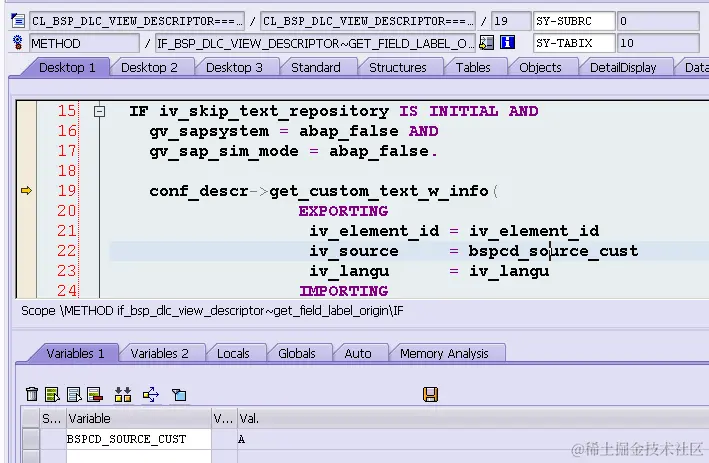Click the SY-TABIX field
Image resolution: width=709 pixels, height=463 pixels.
(574, 43)
